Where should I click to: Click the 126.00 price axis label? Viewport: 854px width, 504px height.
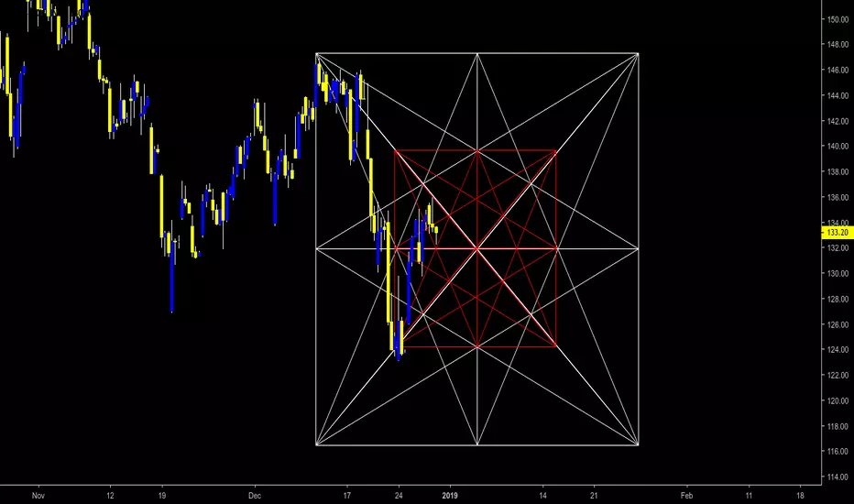point(838,324)
